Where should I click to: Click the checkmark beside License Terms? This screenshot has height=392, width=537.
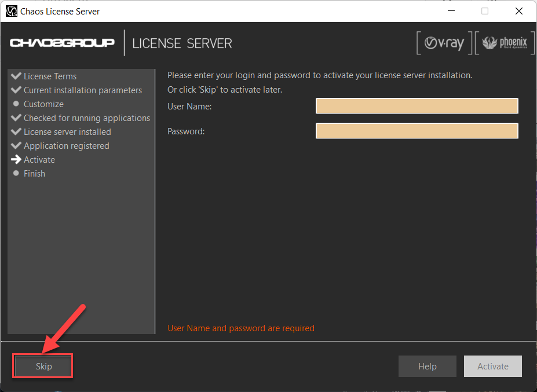[x=16, y=76]
